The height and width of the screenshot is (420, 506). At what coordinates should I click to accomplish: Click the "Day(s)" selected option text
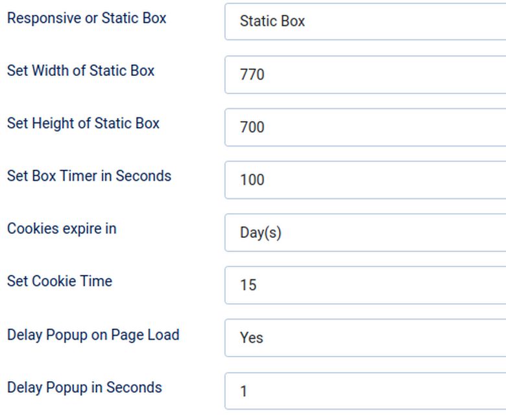(261, 233)
